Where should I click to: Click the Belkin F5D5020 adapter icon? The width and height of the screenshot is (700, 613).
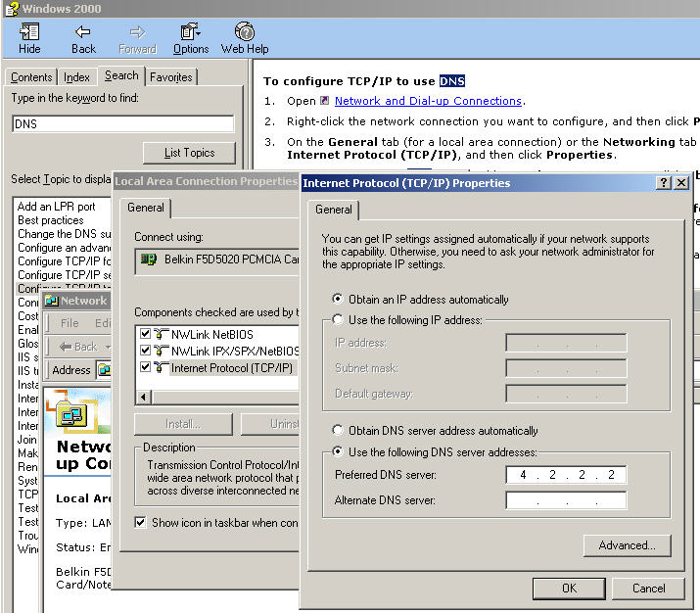[149, 259]
